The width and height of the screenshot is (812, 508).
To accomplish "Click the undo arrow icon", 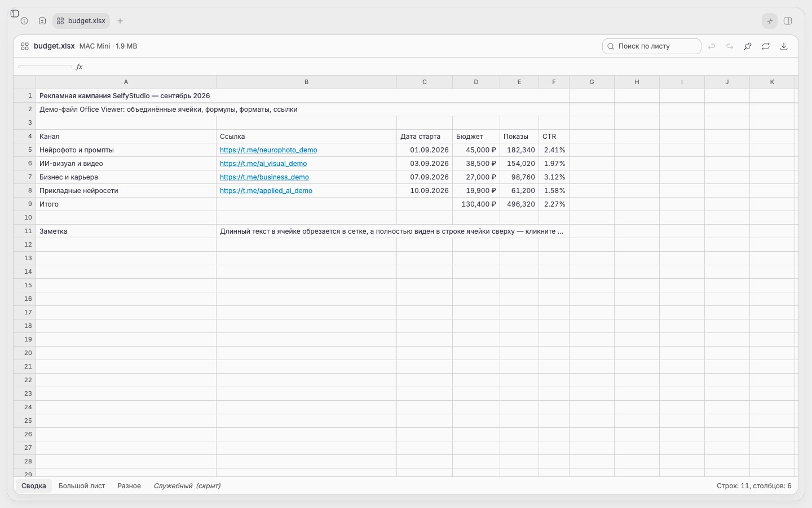I will click(x=712, y=46).
